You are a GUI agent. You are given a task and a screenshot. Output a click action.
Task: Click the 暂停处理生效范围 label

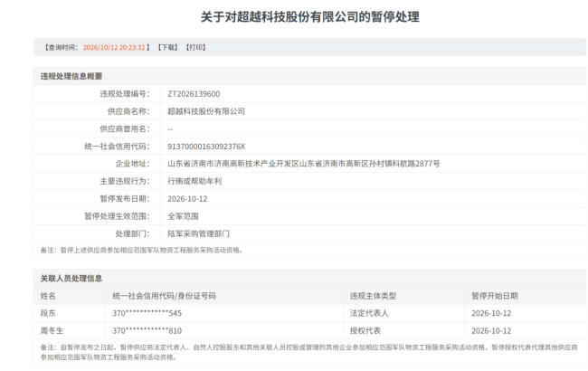tap(117, 216)
